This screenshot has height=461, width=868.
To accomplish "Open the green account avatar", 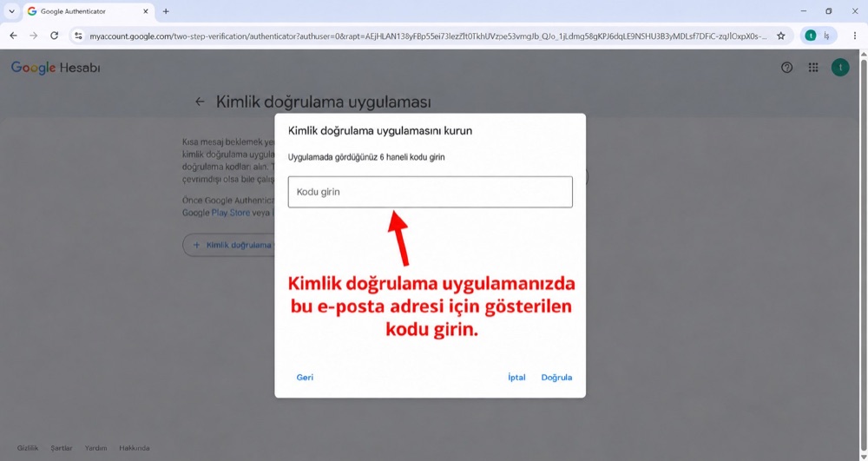I will (840, 68).
